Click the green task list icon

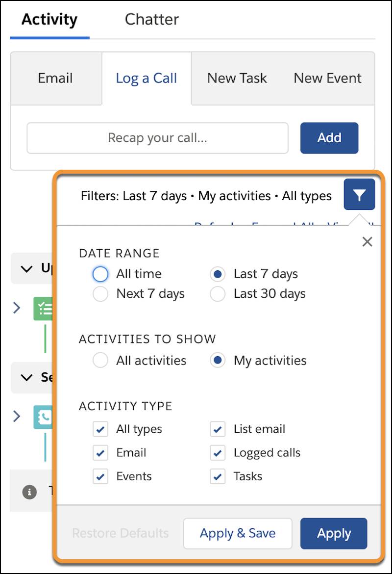[43, 309]
